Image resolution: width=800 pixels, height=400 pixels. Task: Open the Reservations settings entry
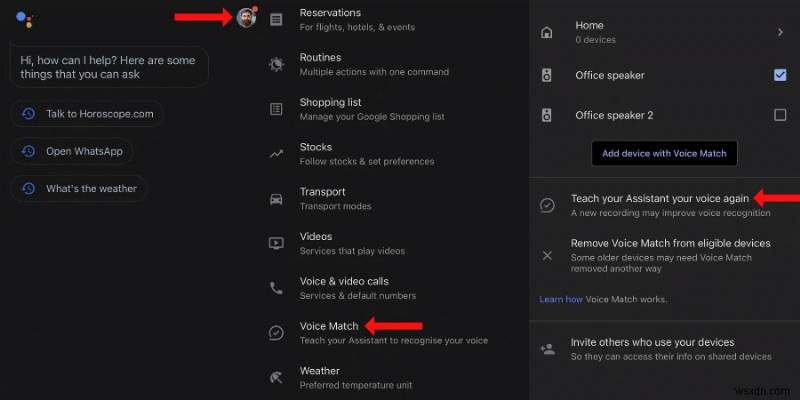(x=333, y=12)
